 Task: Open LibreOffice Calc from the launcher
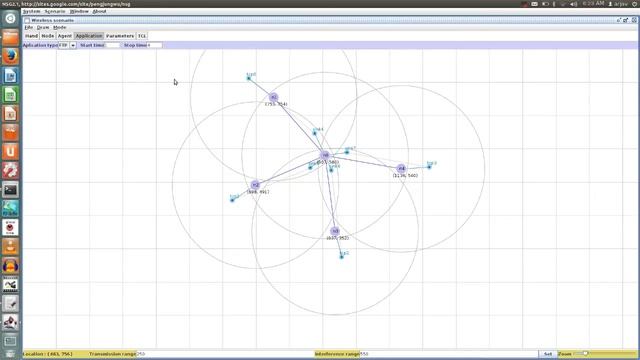(10, 95)
